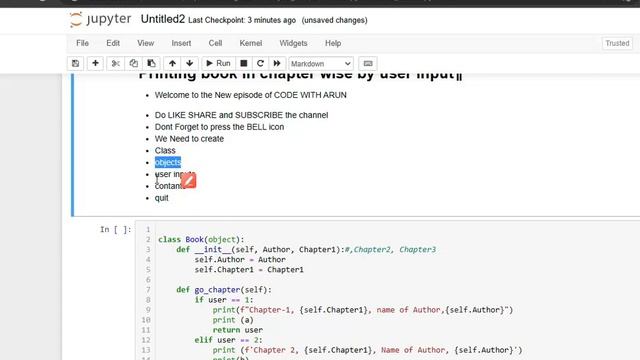640x360 pixels.
Task: Paste cells below icon
Action: [151, 63]
